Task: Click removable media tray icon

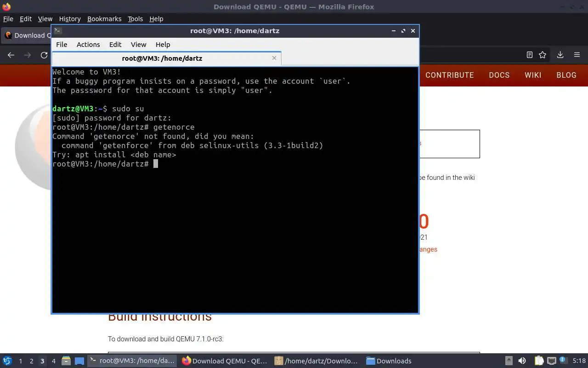Action: (x=509, y=361)
